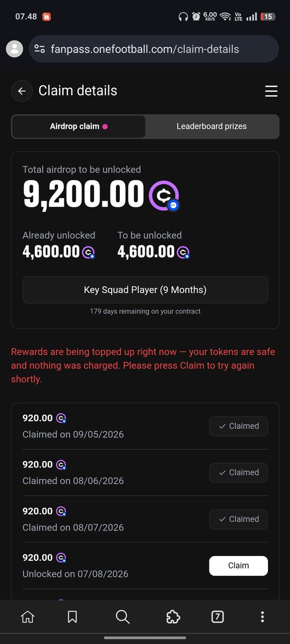The height and width of the screenshot is (644, 290).
Task: Tap the Key Squad Player (9 Months) button
Action: click(145, 290)
